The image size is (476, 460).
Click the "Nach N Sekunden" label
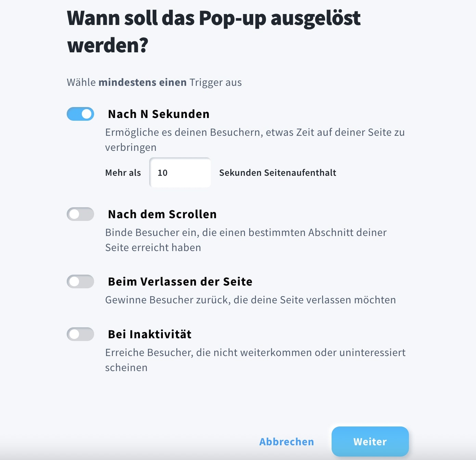point(159,114)
